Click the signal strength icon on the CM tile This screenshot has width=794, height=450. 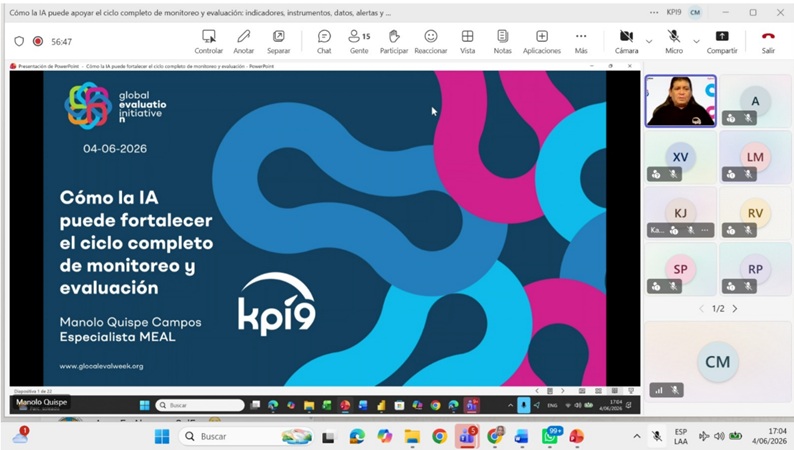pyautogui.click(x=659, y=390)
